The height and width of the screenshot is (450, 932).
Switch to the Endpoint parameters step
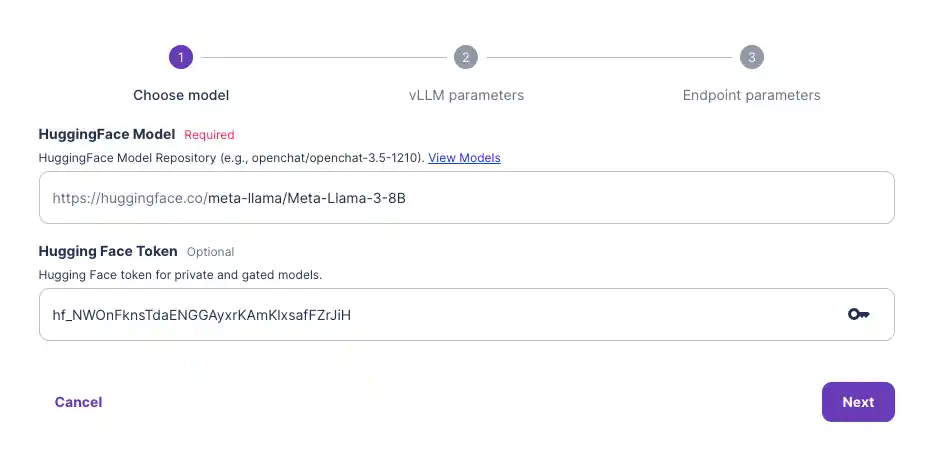[x=751, y=95]
